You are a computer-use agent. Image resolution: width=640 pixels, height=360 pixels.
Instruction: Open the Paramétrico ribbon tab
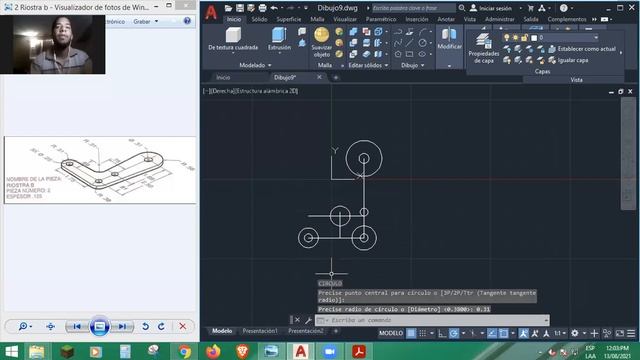click(380, 19)
